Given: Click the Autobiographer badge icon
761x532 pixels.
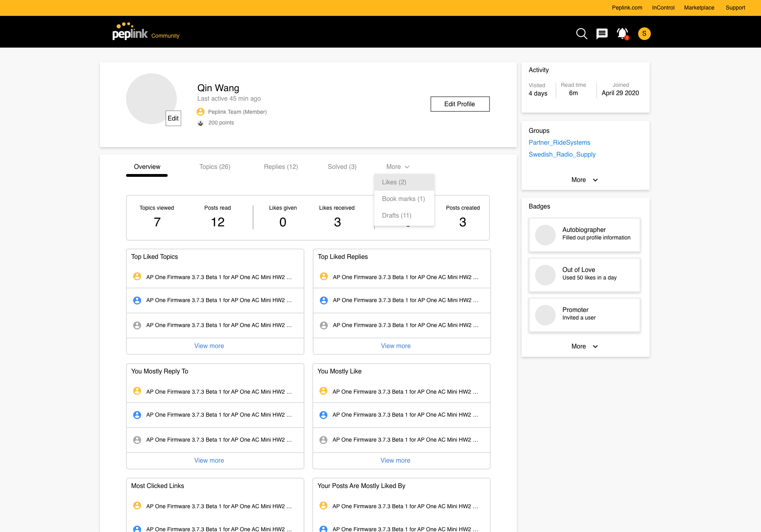Looking at the screenshot, I should [x=545, y=235].
